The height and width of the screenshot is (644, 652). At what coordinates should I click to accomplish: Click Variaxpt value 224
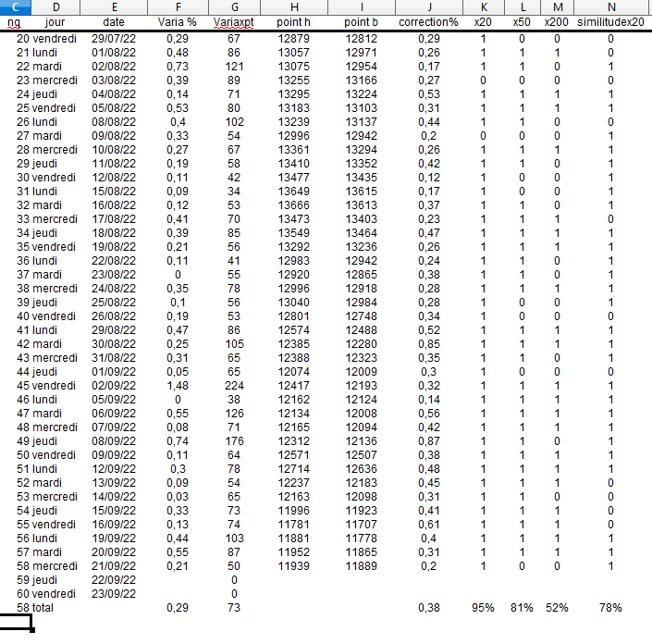point(234,386)
